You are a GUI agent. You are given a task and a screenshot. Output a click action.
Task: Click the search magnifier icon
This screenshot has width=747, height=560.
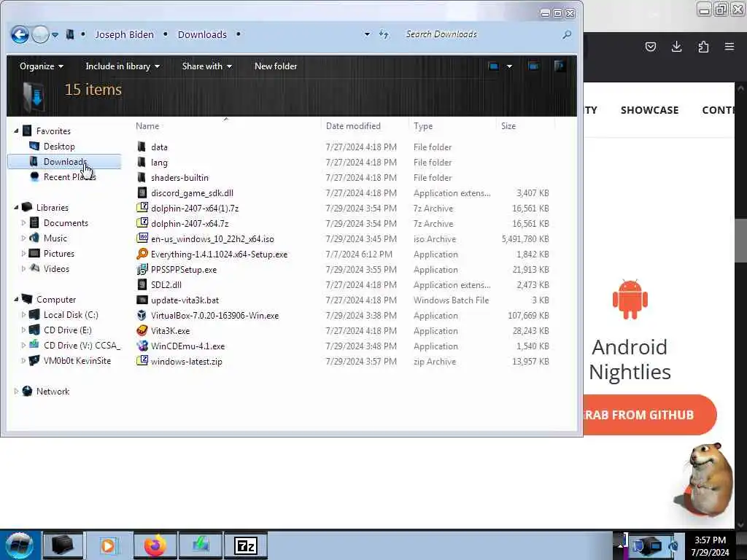pos(566,34)
